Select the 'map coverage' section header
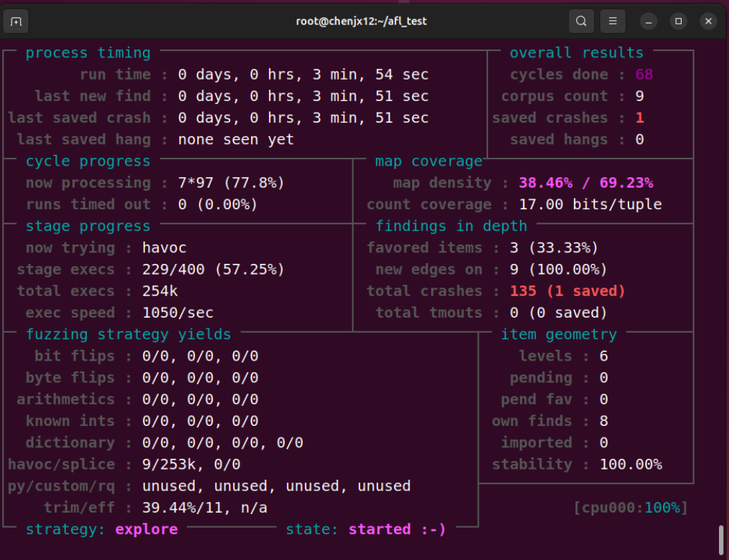 (x=428, y=161)
